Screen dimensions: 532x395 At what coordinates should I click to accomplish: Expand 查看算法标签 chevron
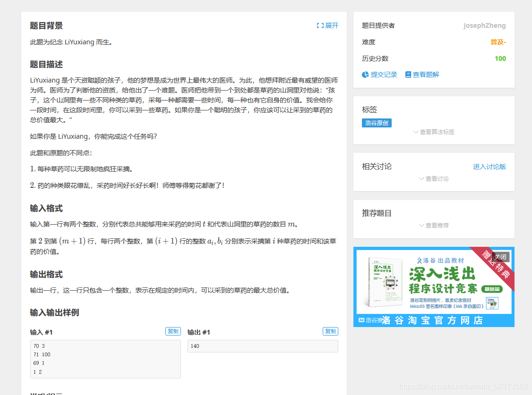[x=416, y=132]
